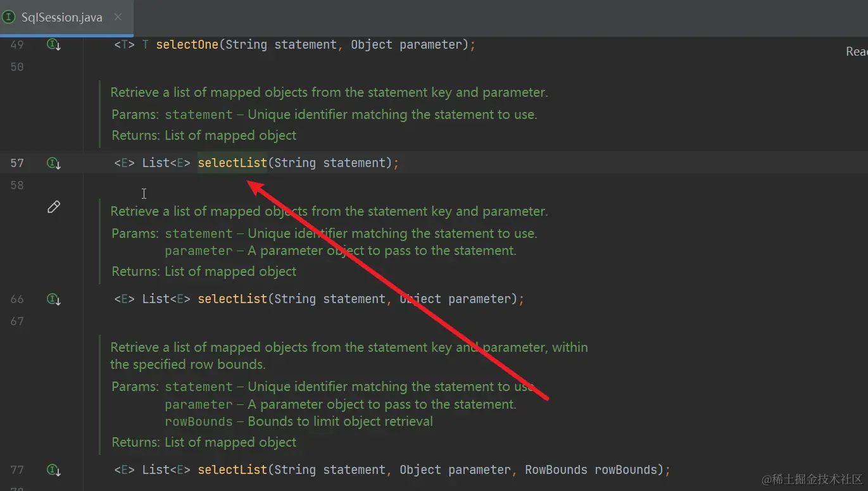Click selectList method name on line 57
Screen dimensions: 868x491
pyautogui.click(x=232, y=163)
